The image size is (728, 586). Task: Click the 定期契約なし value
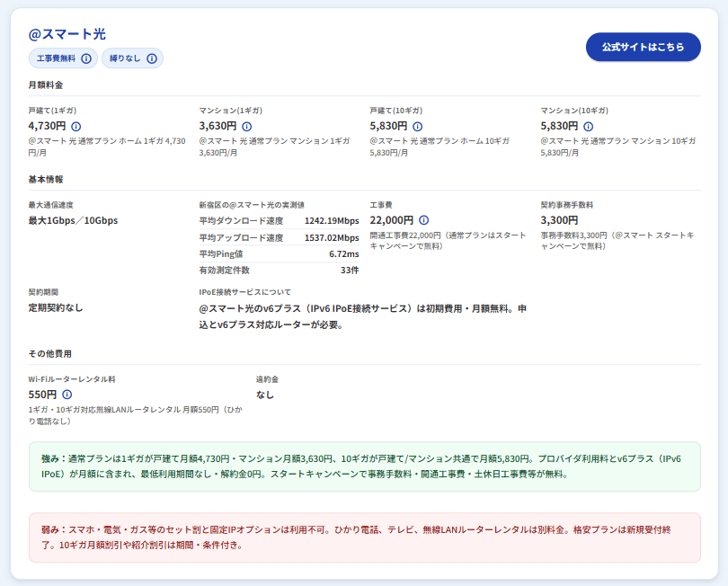[56, 308]
